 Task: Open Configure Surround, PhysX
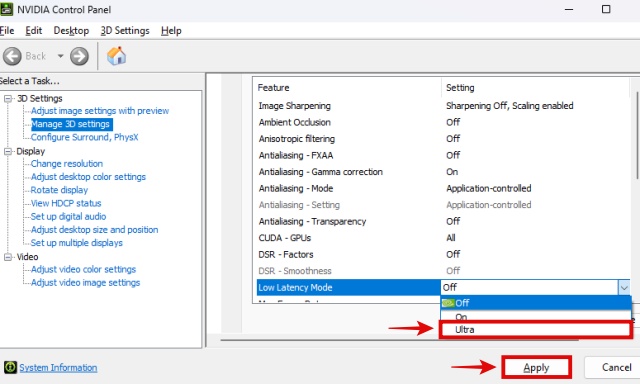(x=84, y=137)
